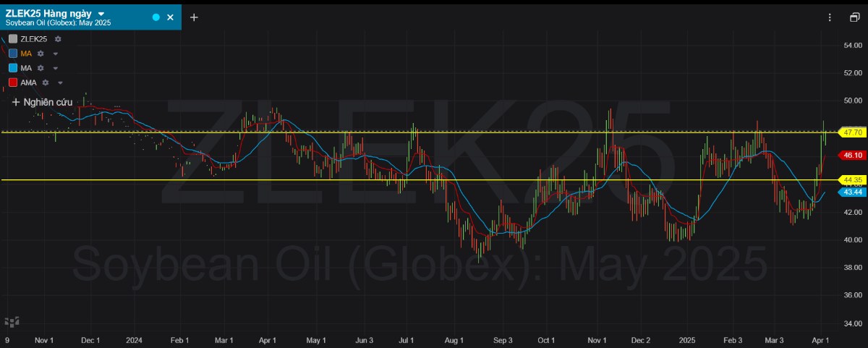Open the three-dot chart options menu

point(830,17)
